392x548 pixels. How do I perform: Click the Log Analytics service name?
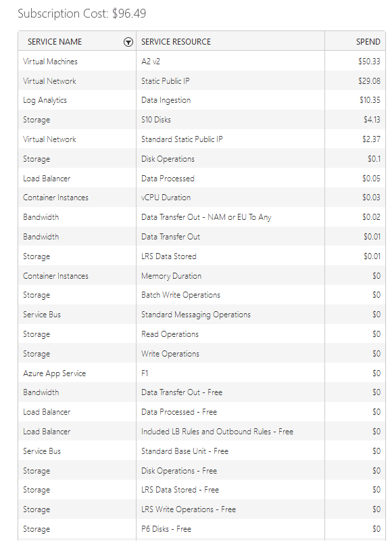(x=45, y=100)
